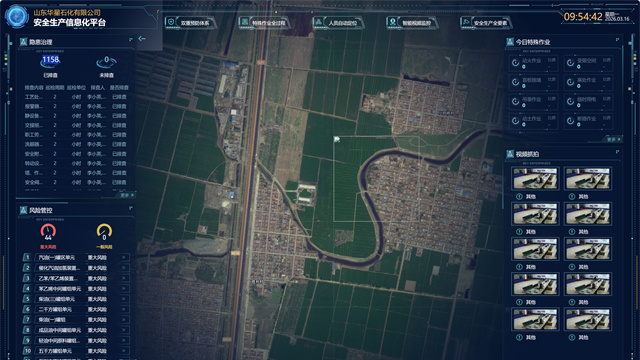Click the 今日特殊作业 panel header icon
Viewport: 640px width, 360px height.
pos(510,42)
